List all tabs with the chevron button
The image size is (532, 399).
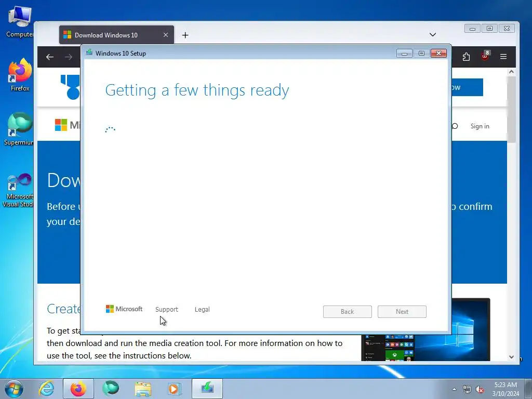coord(433,35)
